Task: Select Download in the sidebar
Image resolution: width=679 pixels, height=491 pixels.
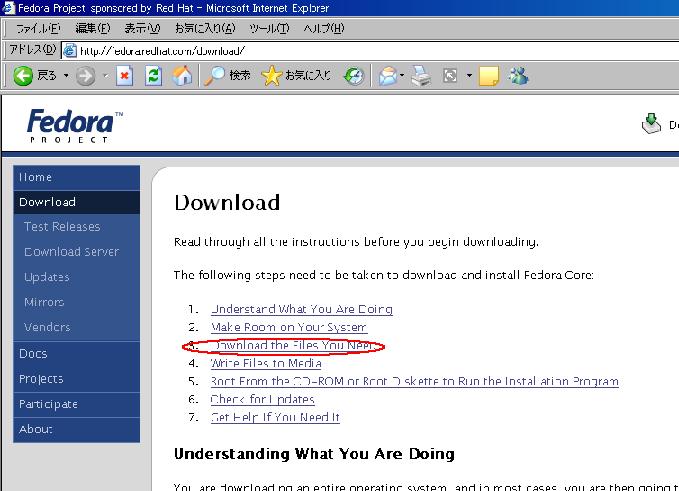Action: point(77,202)
